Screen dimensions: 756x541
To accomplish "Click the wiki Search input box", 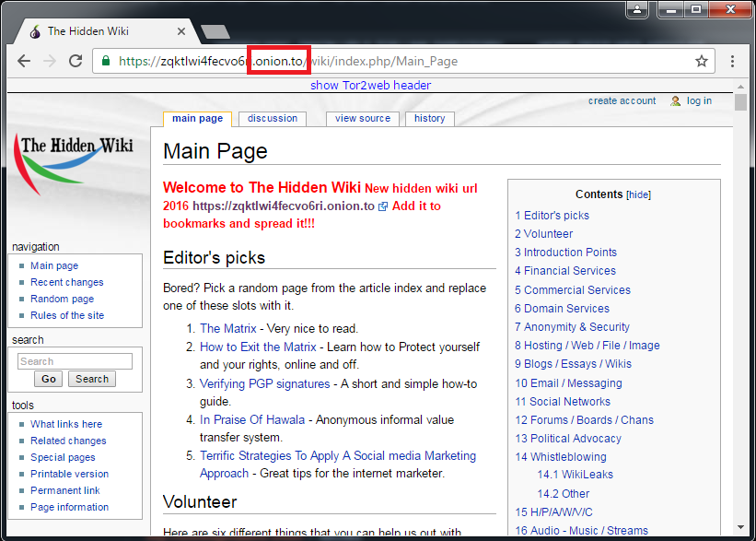I will pyautogui.click(x=75, y=361).
